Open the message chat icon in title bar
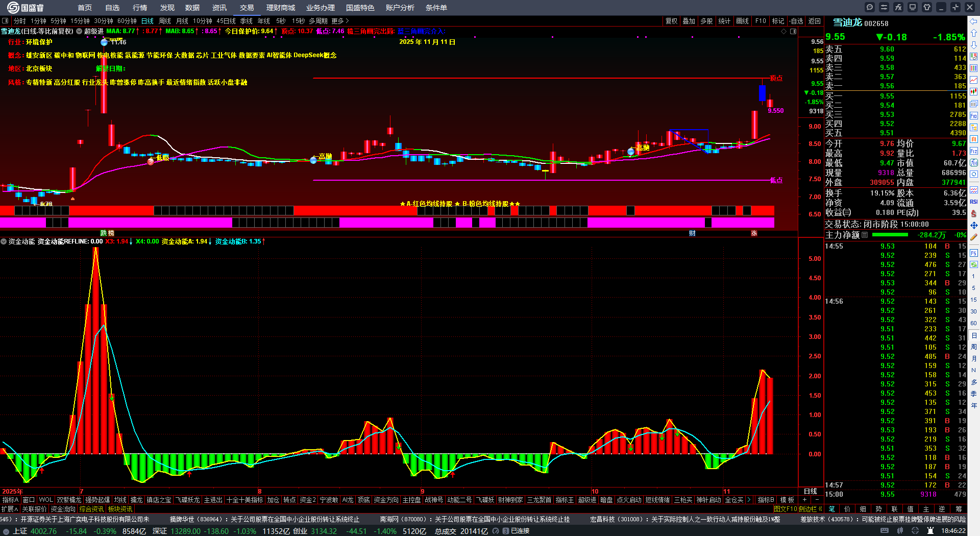This screenshot has width=980, height=536. click(x=870, y=7)
